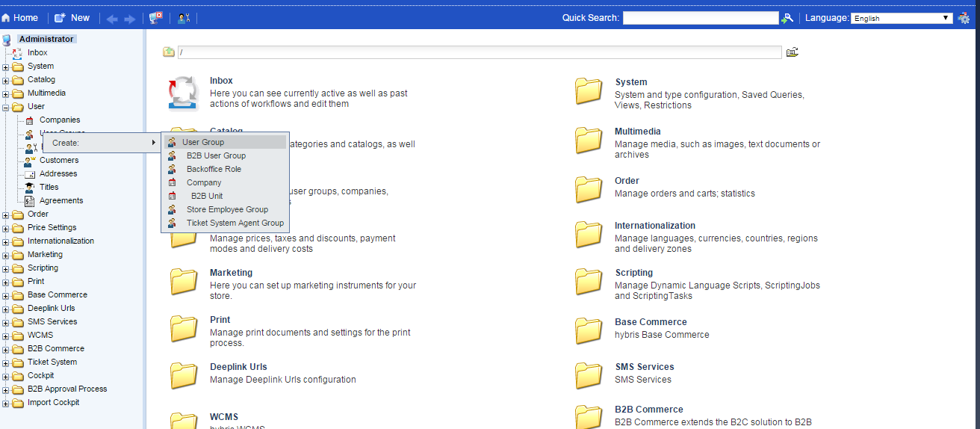Click Deeplink Urls in the tree

tap(52, 308)
